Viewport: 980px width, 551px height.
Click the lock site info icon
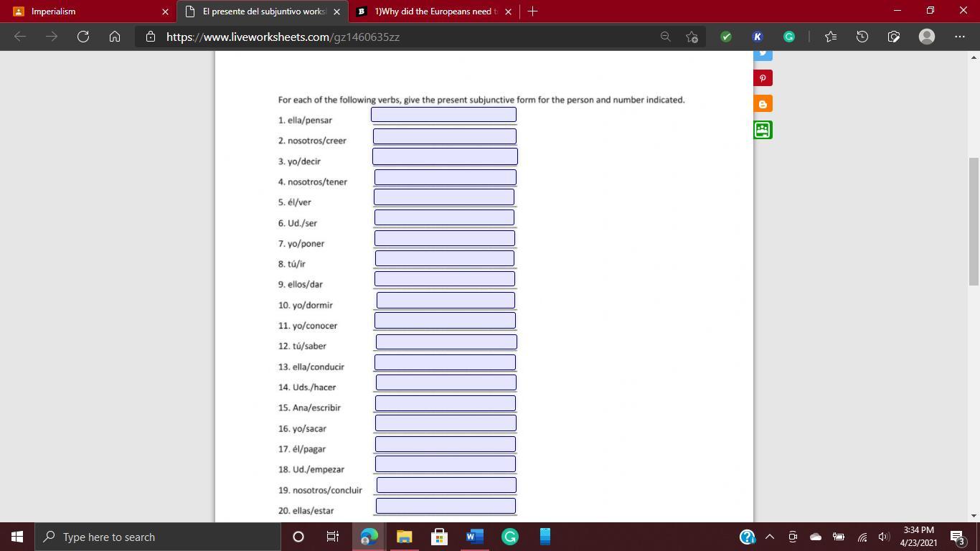pyautogui.click(x=151, y=37)
